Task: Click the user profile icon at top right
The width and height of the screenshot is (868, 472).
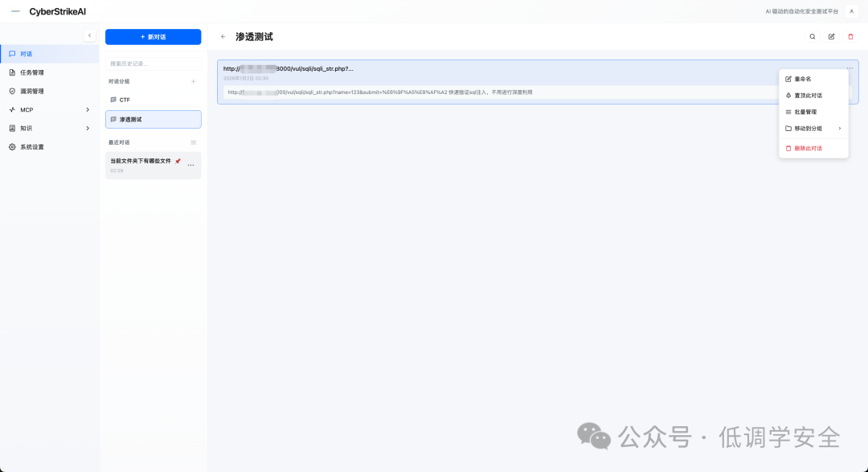Action: coord(851,11)
